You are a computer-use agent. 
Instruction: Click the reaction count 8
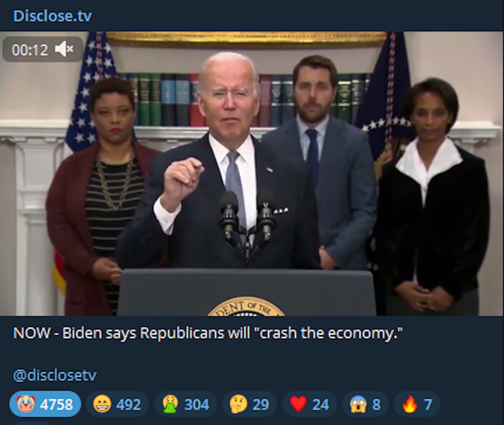376,404
